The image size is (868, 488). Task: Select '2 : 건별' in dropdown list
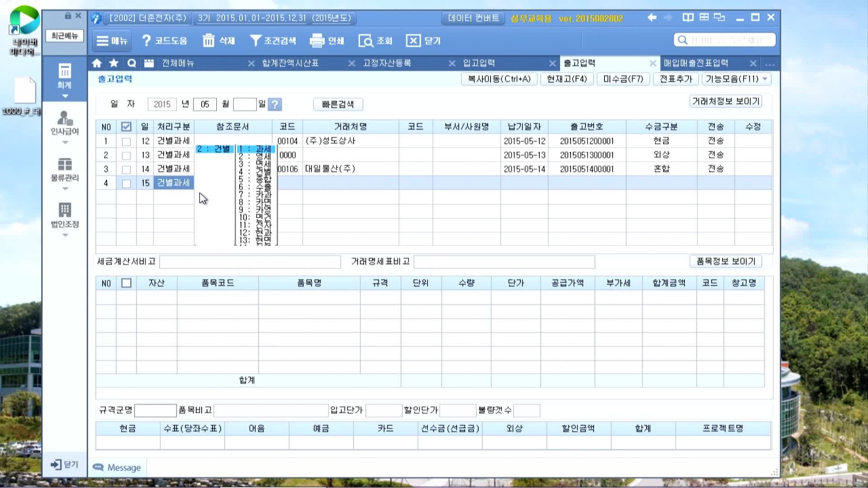click(214, 149)
